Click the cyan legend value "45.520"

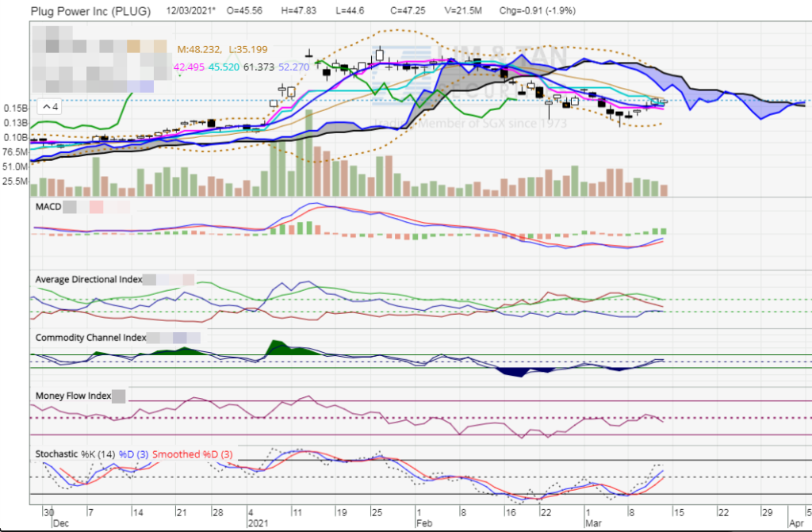pos(224,67)
